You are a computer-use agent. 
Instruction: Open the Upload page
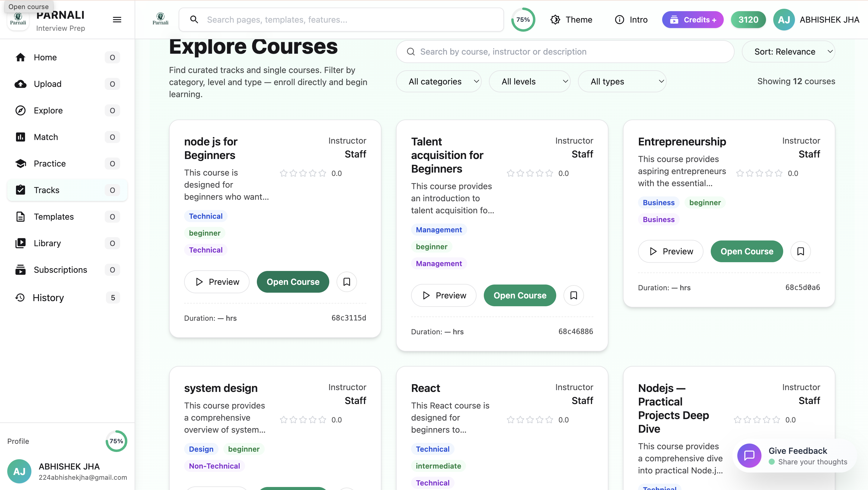pos(67,84)
